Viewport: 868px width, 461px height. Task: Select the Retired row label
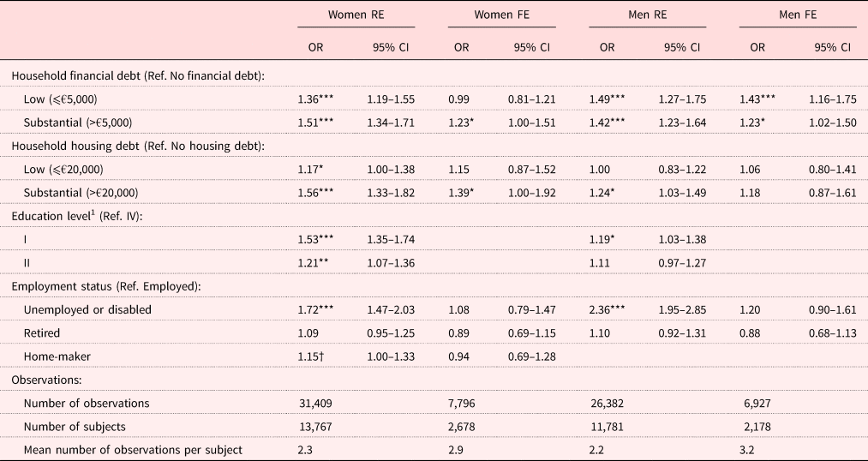[42, 332]
